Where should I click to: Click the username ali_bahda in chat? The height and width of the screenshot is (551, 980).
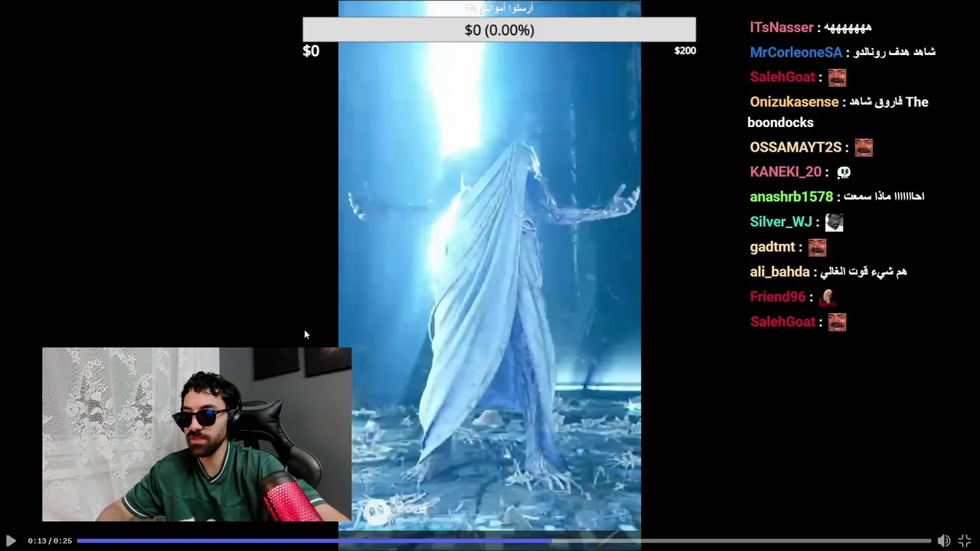[779, 272]
